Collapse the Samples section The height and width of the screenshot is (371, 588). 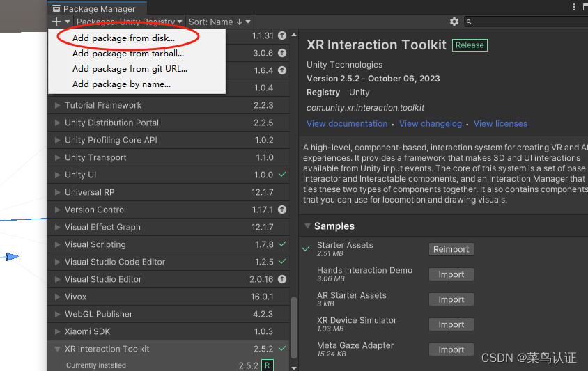pyautogui.click(x=307, y=226)
